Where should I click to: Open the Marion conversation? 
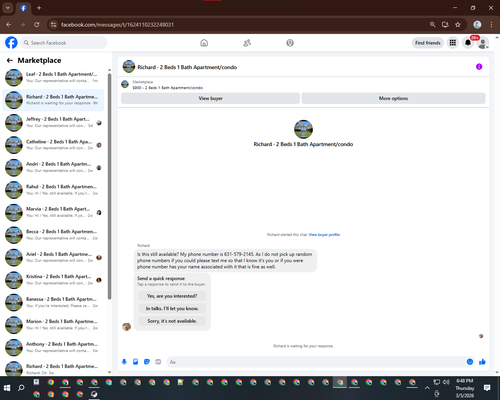(x=53, y=325)
